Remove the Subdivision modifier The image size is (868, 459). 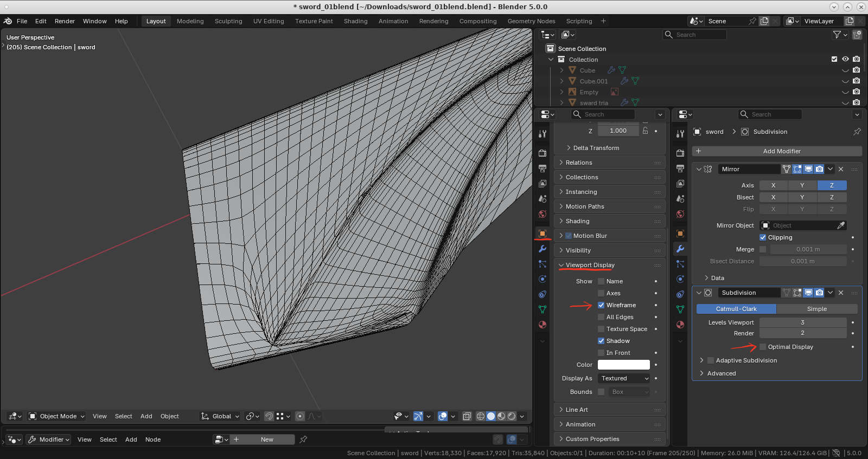point(841,293)
